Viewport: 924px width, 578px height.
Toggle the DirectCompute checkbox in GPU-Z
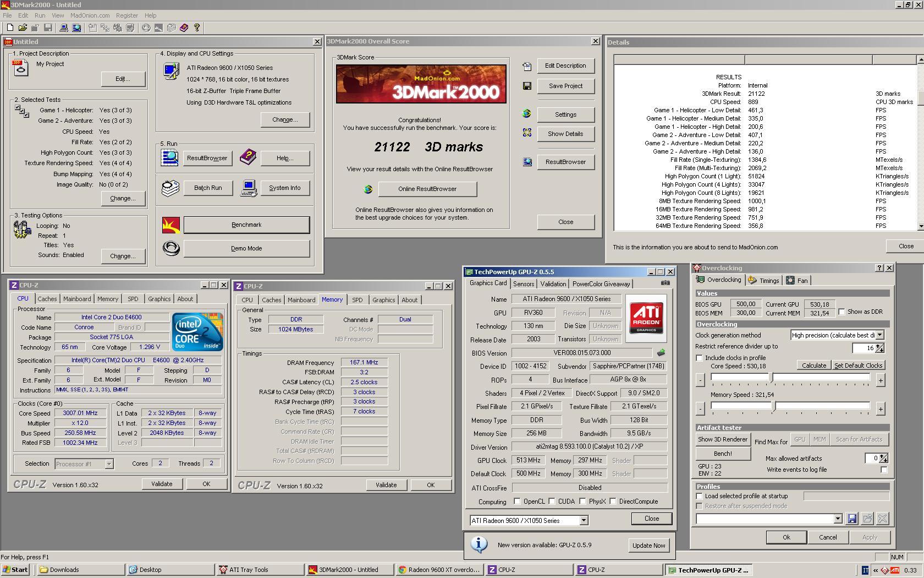click(x=613, y=501)
